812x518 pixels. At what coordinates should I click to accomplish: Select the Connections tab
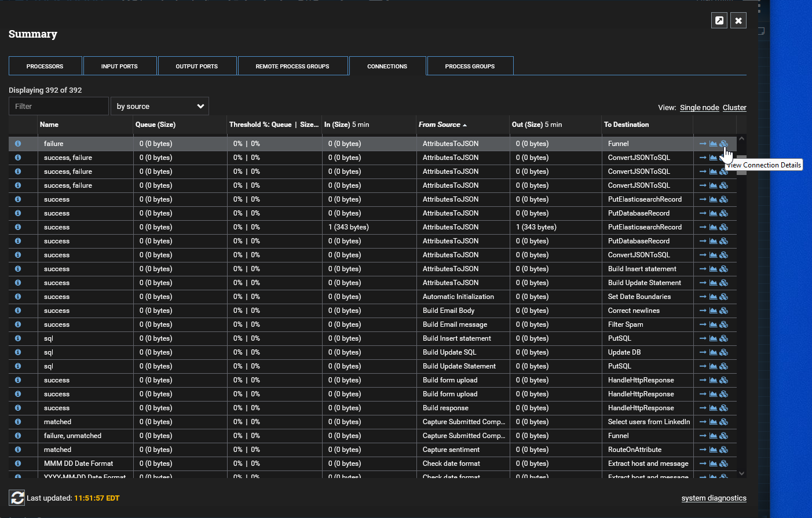(x=387, y=66)
